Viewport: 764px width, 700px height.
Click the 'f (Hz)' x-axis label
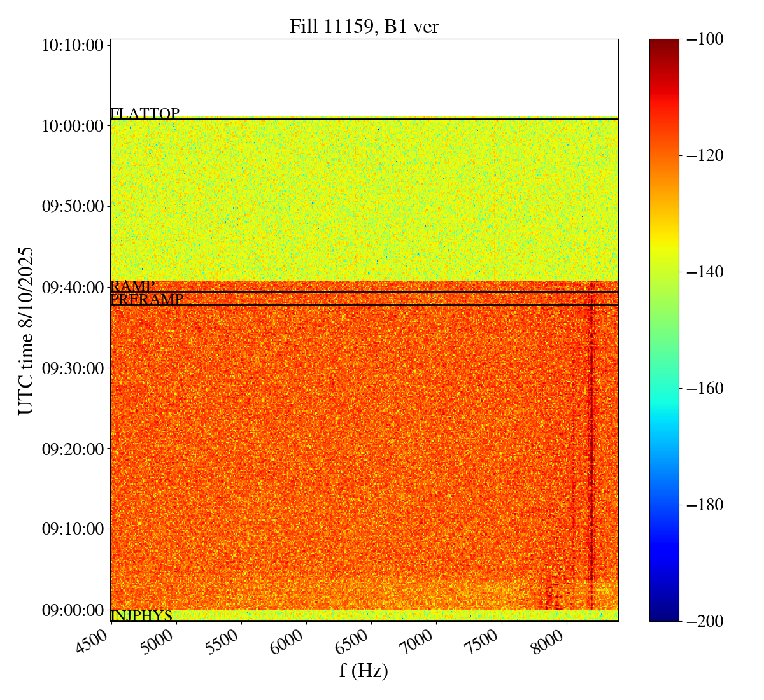coord(364,671)
